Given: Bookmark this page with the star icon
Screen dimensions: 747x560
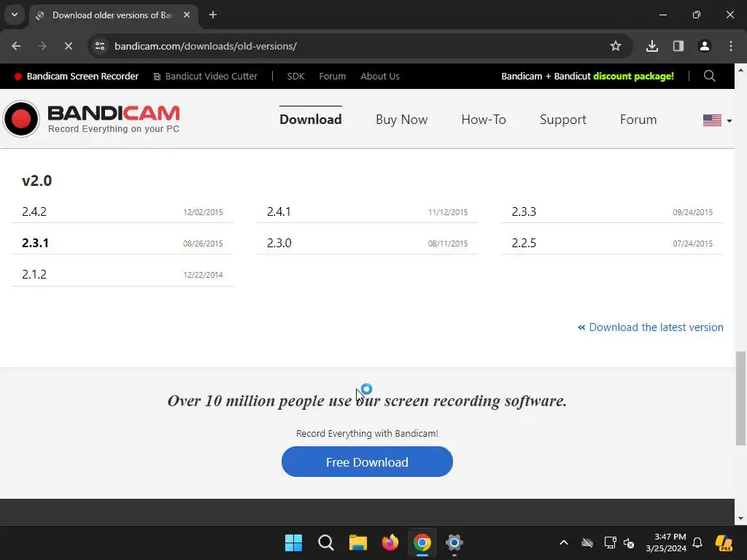Looking at the screenshot, I should 616,46.
